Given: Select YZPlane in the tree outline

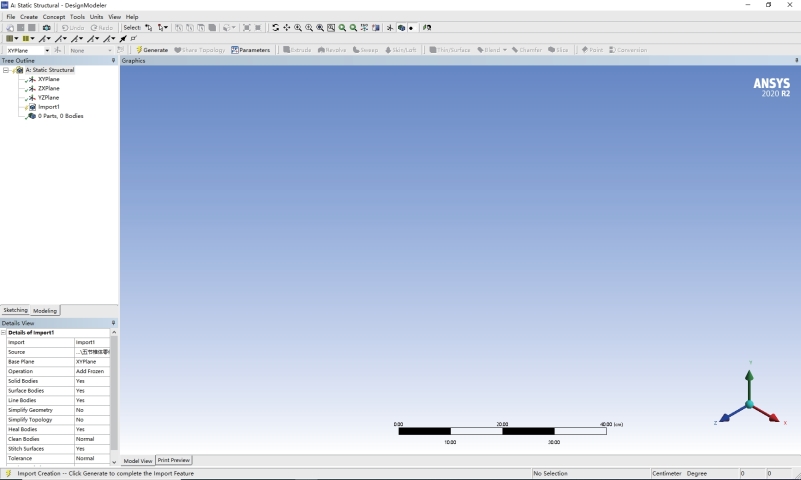Looking at the screenshot, I should (49, 98).
